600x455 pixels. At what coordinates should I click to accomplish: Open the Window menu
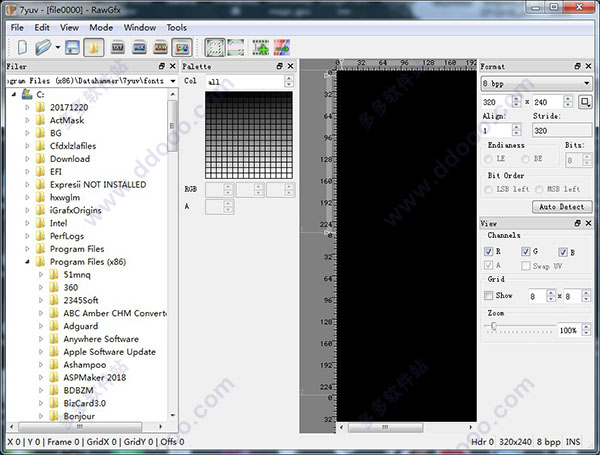pos(140,28)
